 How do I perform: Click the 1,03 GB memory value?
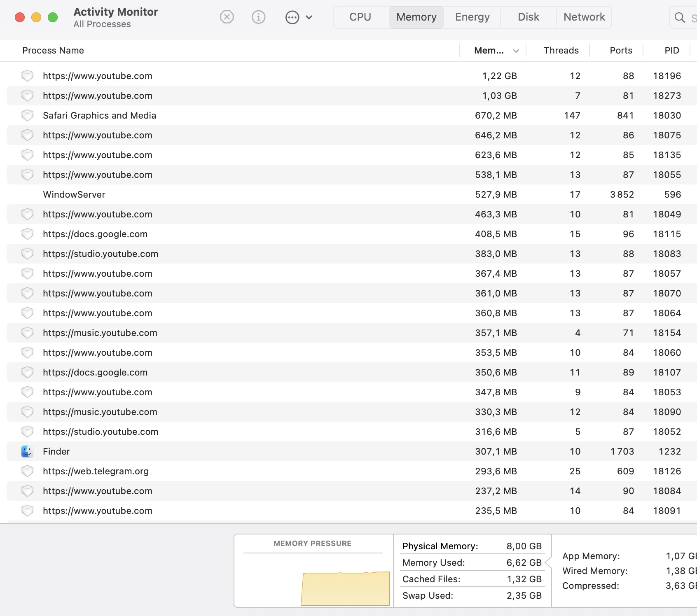click(499, 96)
